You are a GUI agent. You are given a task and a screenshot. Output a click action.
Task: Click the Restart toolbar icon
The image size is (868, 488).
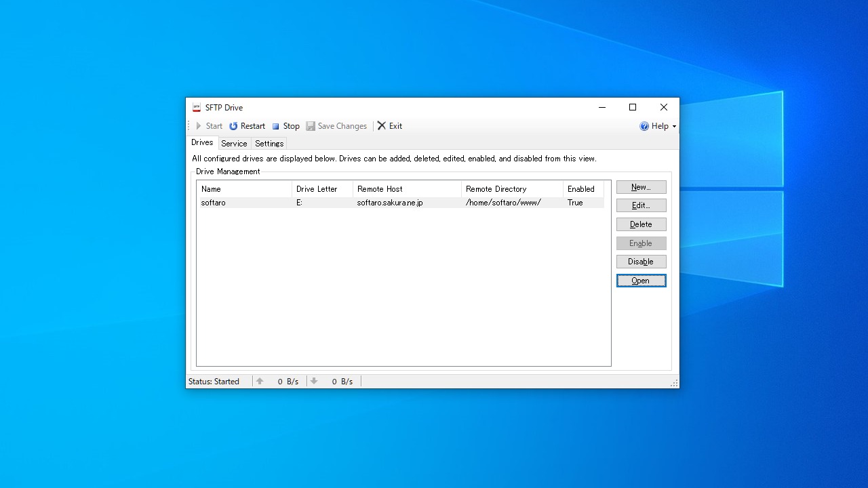pyautogui.click(x=233, y=126)
